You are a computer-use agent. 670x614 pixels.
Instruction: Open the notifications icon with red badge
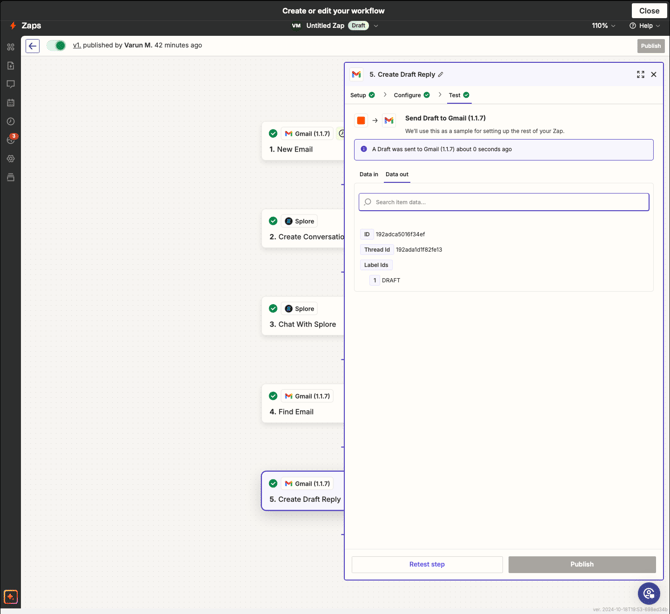[11, 139]
